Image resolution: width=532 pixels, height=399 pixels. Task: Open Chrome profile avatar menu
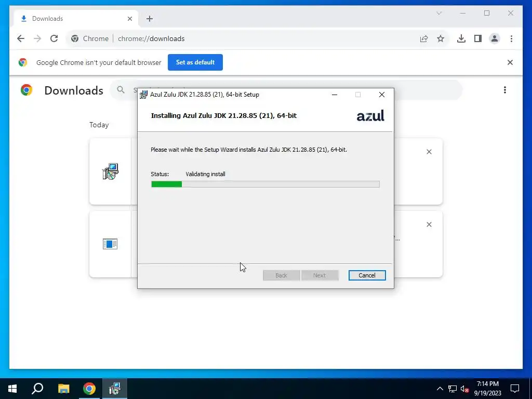coord(495,38)
